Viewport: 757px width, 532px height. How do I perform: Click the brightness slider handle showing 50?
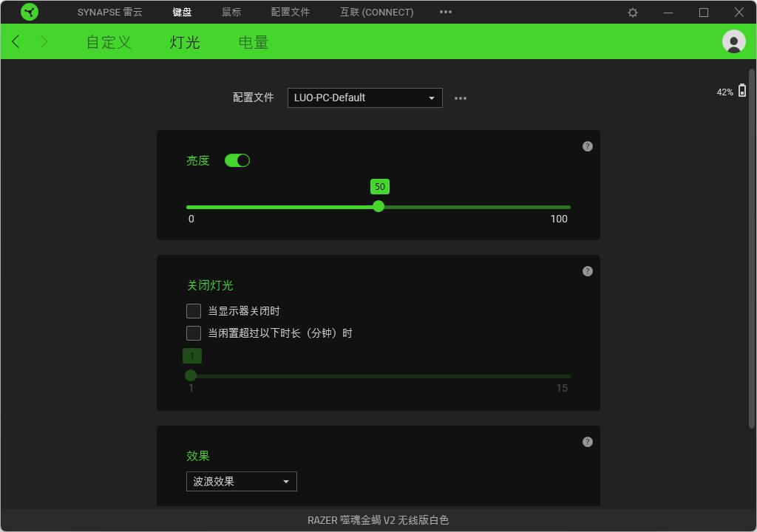coord(378,206)
